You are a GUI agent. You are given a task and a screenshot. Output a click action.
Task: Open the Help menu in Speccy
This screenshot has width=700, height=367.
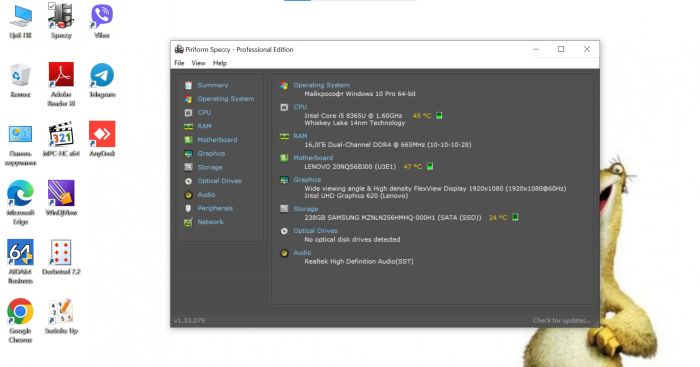coord(220,63)
